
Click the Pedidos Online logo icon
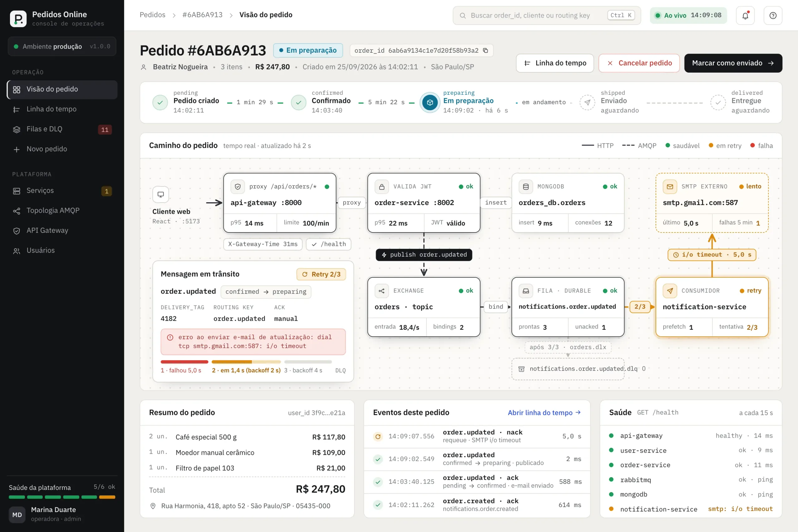click(18, 18)
